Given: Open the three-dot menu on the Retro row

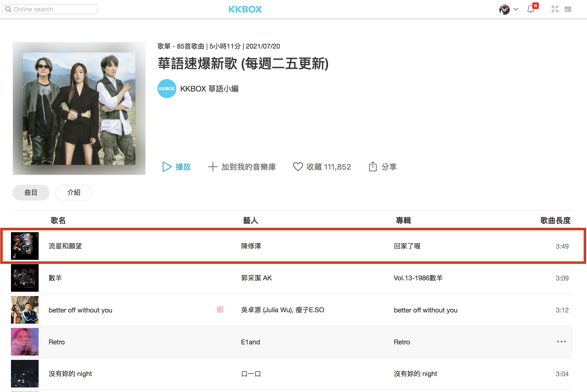Looking at the screenshot, I should pos(561,342).
